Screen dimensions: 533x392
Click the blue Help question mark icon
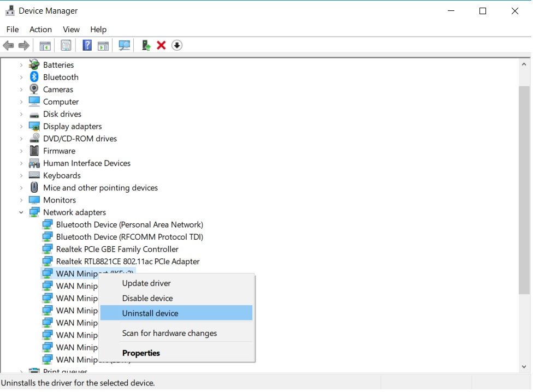pos(87,45)
